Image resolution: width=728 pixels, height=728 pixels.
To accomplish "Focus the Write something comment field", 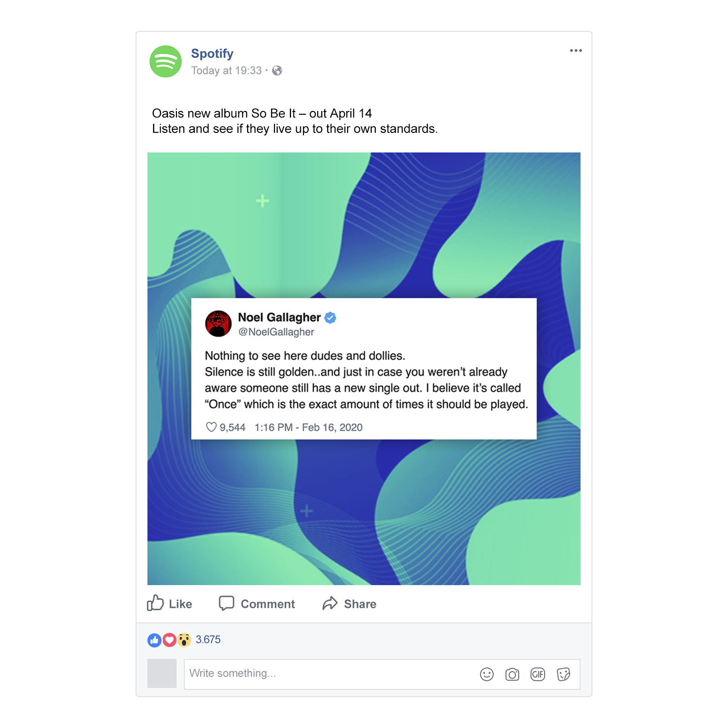I will coord(328,674).
